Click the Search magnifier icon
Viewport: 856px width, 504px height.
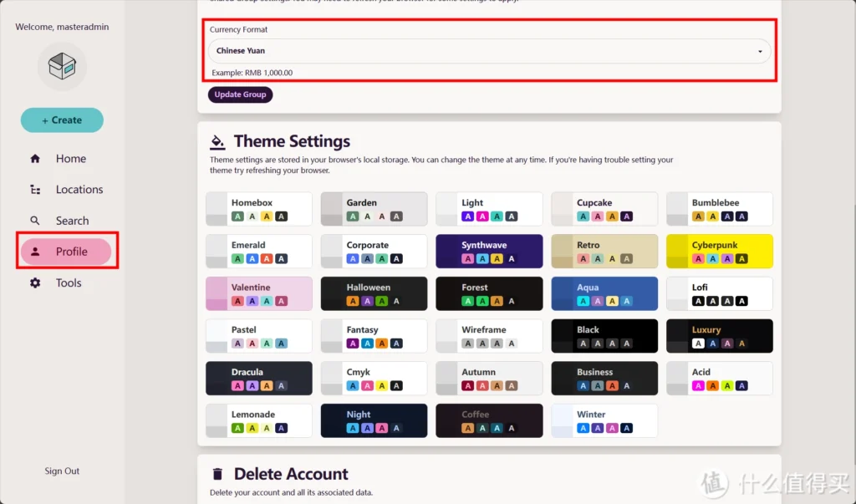tap(35, 221)
